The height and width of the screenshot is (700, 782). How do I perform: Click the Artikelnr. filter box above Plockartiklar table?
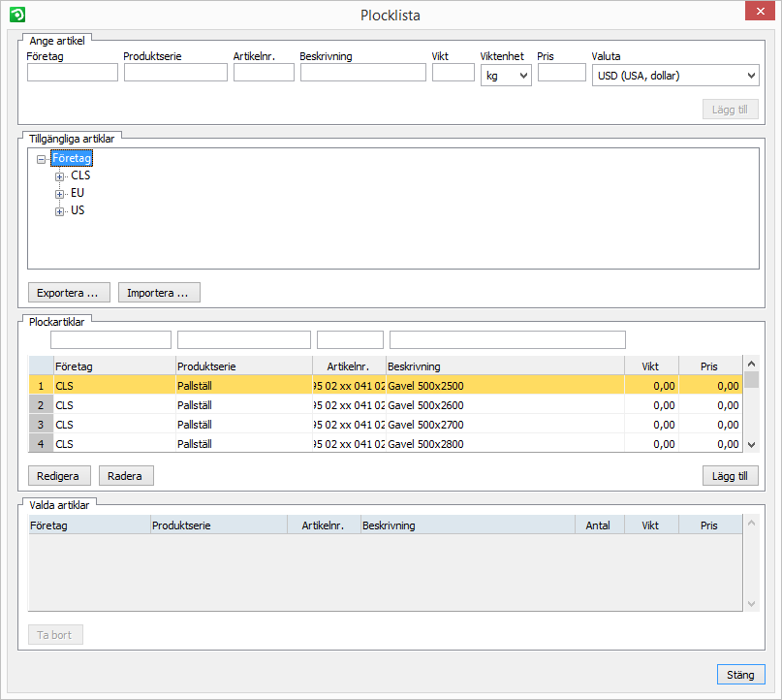click(350, 339)
